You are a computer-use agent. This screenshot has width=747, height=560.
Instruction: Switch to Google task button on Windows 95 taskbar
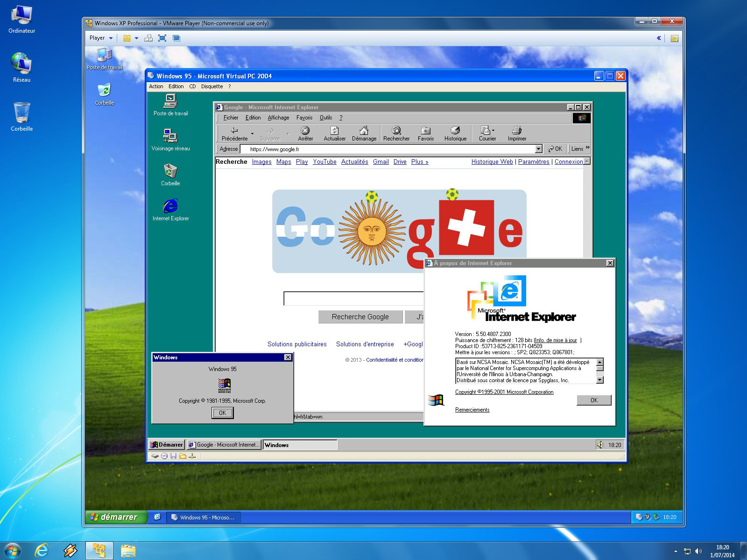(x=224, y=445)
